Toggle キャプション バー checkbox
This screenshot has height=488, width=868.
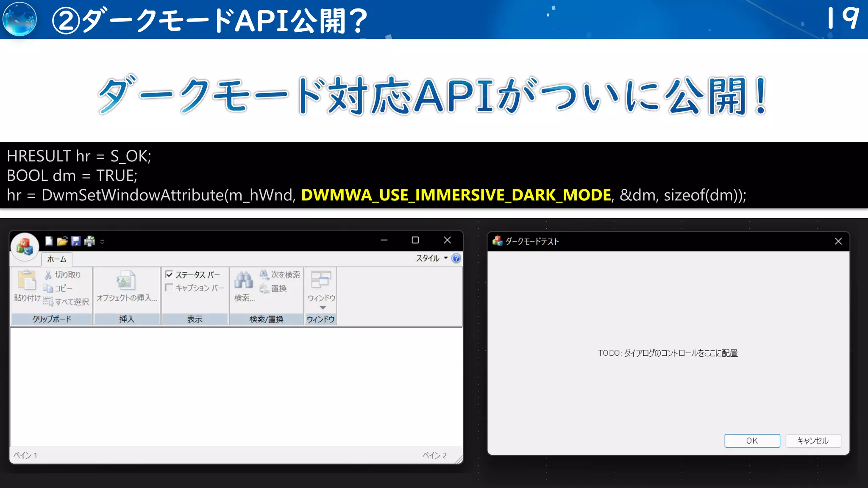(195, 288)
